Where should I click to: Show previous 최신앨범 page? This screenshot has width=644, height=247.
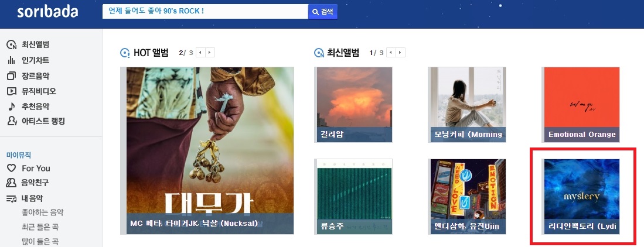tap(391, 53)
